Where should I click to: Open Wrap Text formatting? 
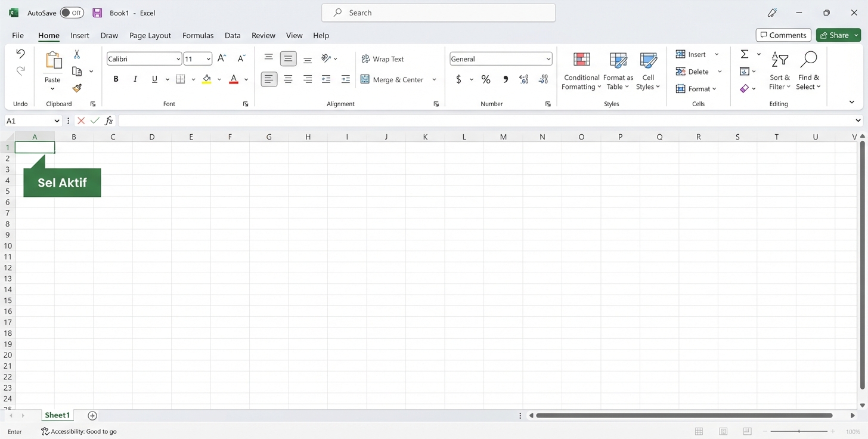[382, 58]
